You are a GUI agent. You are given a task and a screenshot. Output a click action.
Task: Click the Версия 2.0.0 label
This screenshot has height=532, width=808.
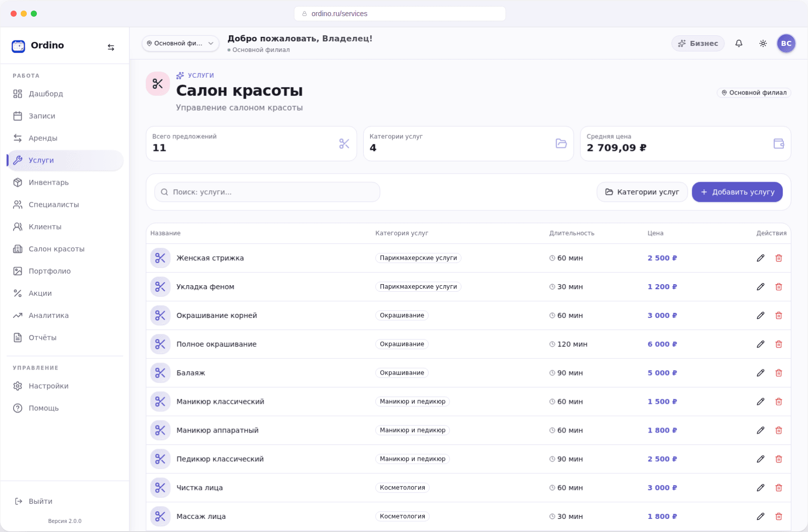point(65,521)
